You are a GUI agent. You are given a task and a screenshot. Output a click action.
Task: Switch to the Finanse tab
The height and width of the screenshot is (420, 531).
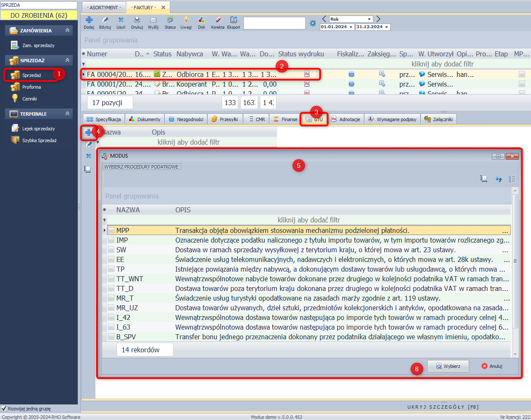(285, 119)
